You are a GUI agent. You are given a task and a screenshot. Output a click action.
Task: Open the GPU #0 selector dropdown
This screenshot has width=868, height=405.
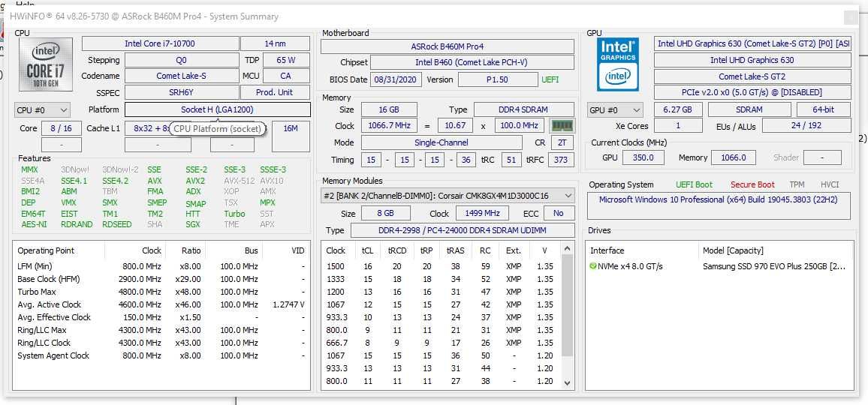(x=616, y=110)
